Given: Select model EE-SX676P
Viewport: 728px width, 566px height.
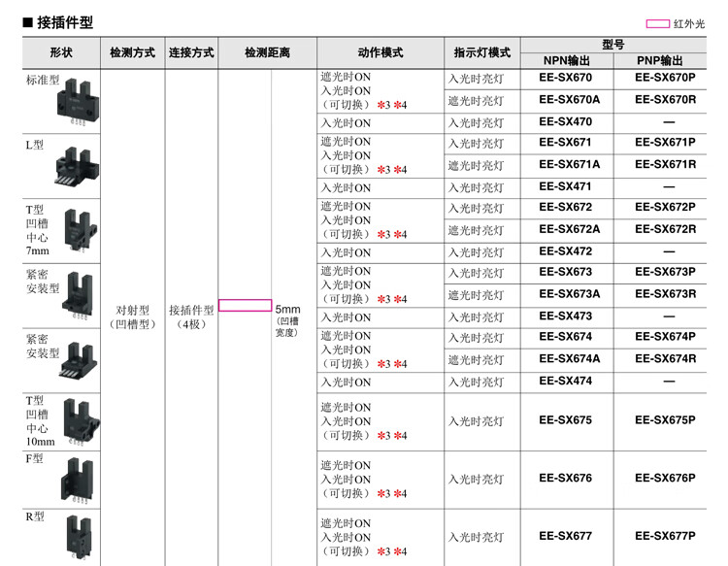Looking at the screenshot, I should (665, 479).
